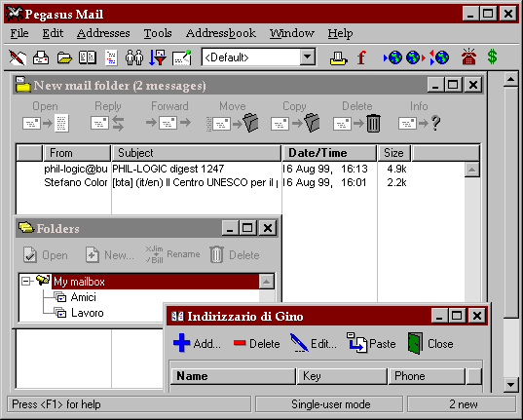Screen dimensions: 523x420
Task: Click the open folders toolbar icon
Action: [64, 57]
